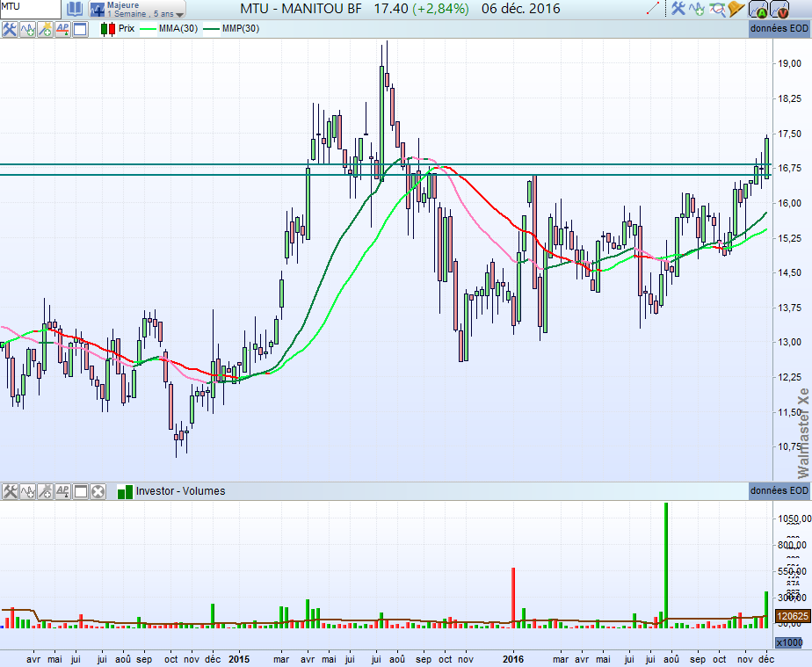The image size is (812, 667).
Task: Click the red V sell trading button
Action: tap(779, 10)
